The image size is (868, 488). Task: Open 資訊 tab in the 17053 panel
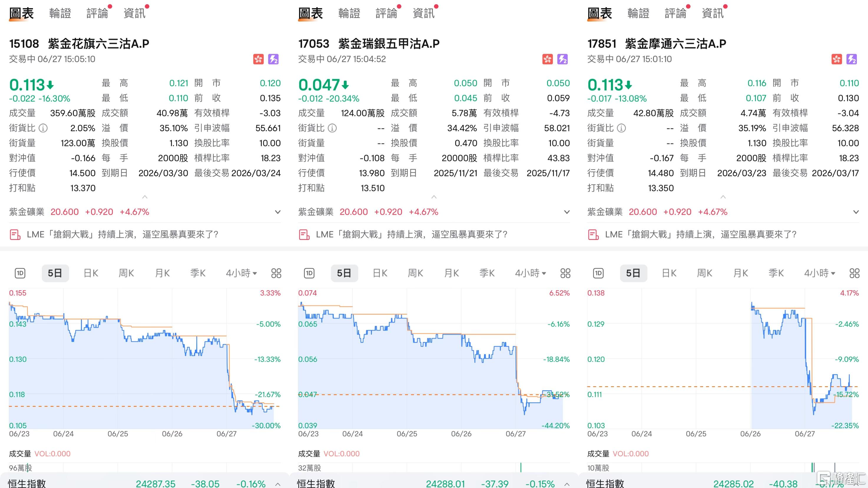424,14
